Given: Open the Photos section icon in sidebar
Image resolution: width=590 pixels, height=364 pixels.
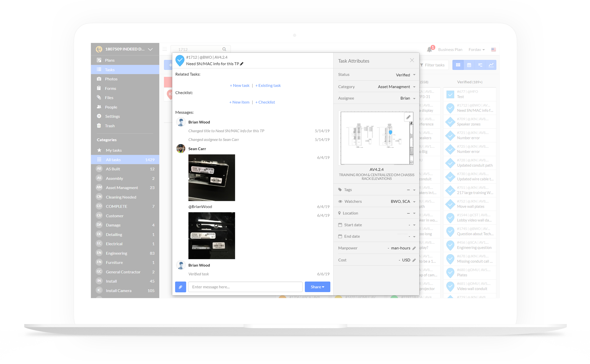Looking at the screenshot, I should click(x=99, y=79).
